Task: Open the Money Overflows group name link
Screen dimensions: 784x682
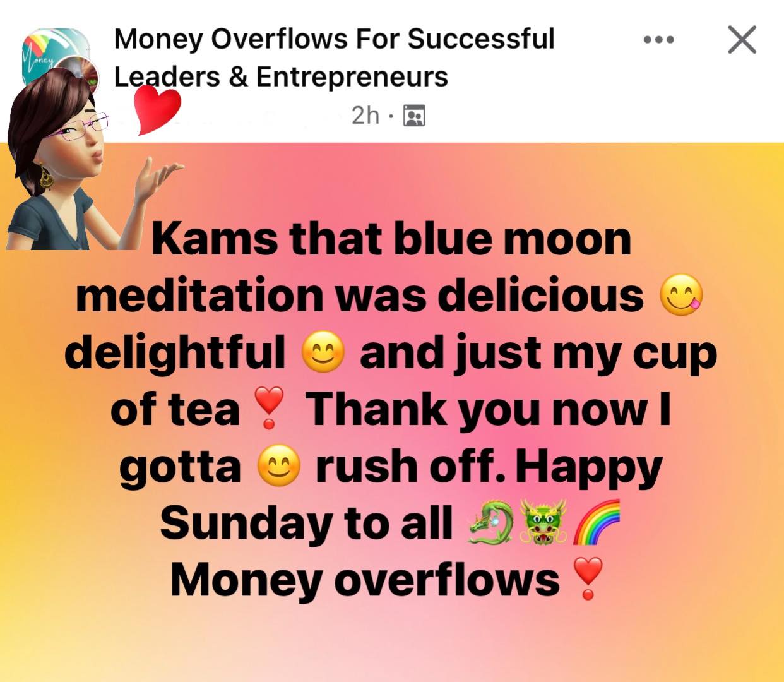Action: tap(334, 57)
